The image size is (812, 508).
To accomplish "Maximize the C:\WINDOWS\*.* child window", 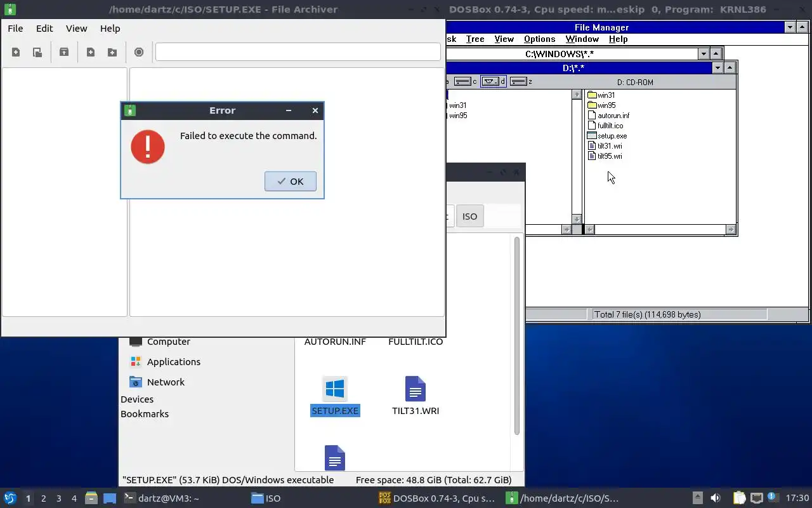I will pyautogui.click(x=716, y=54).
